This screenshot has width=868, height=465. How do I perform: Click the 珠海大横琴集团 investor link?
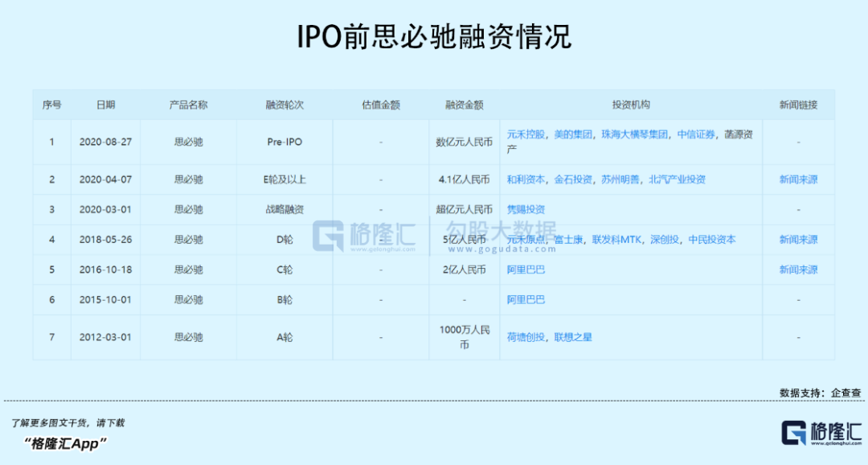pyautogui.click(x=635, y=134)
